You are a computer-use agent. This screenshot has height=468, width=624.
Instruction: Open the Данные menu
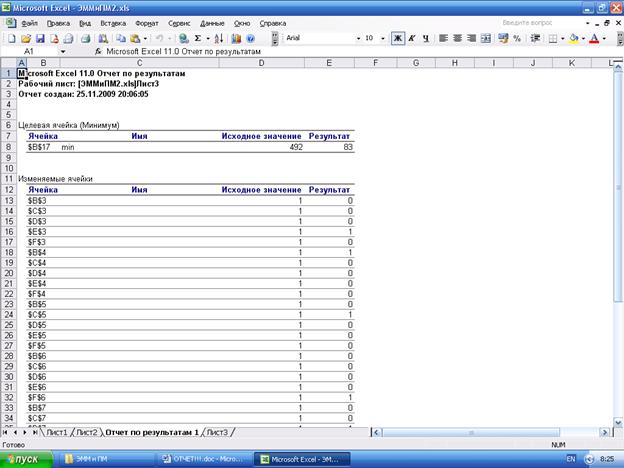point(212,23)
